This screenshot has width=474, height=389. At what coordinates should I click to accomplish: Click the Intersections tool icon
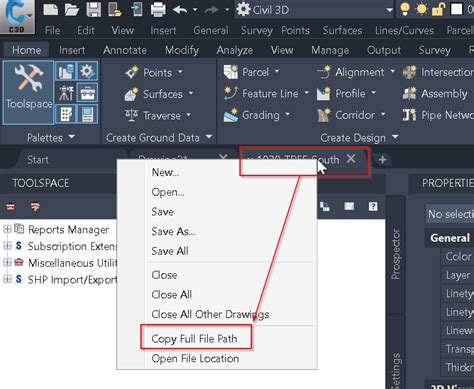[x=410, y=72]
